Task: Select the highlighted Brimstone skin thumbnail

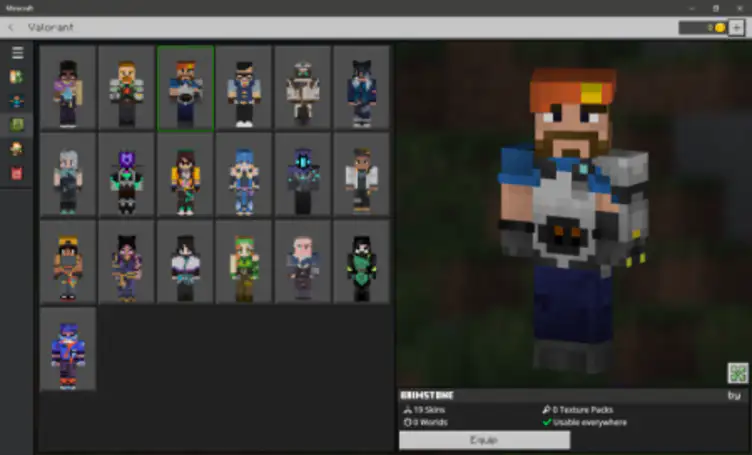Action: [186, 88]
